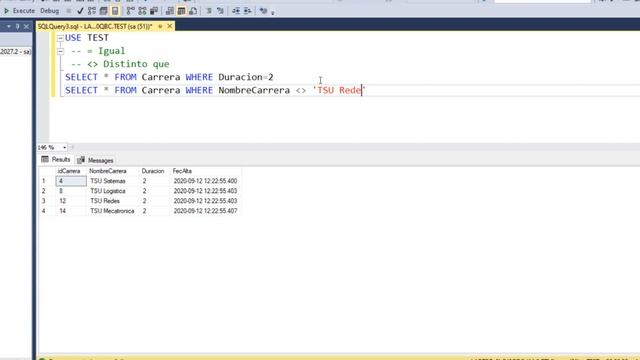Open toolbar overflow options arrow
Screen dimensions: 640x360
tap(273, 12)
